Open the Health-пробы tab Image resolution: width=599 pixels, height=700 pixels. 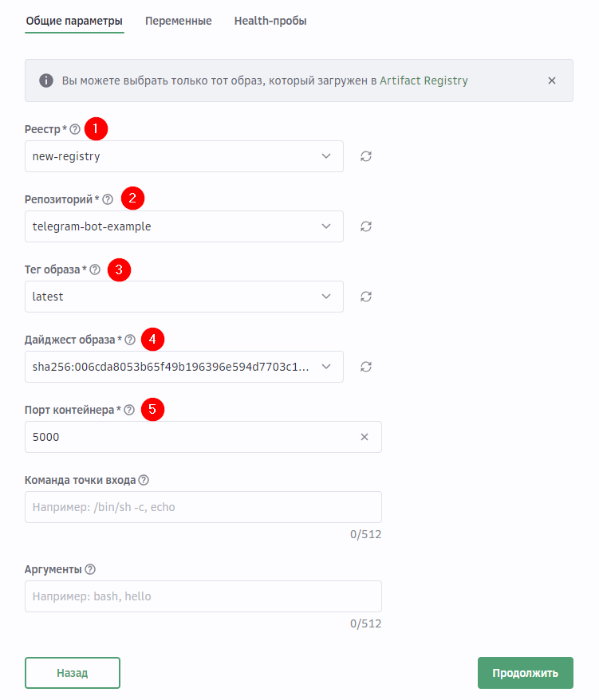[270, 22]
